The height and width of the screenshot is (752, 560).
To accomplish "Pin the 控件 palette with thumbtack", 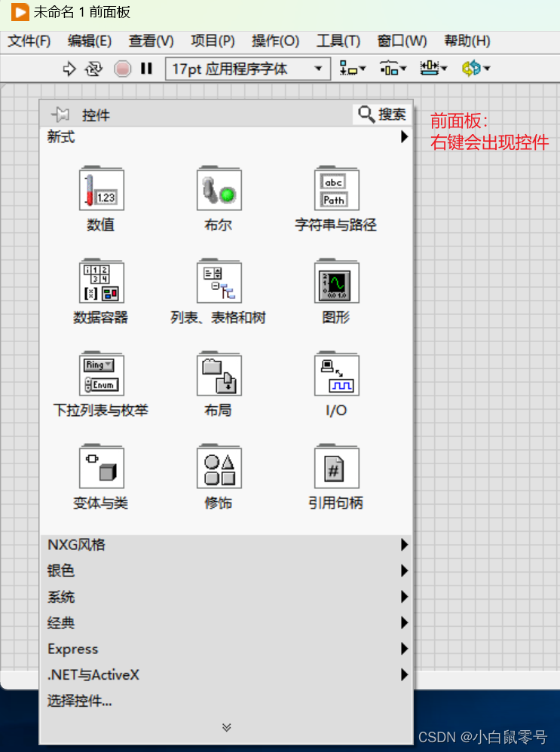I will 60,115.
